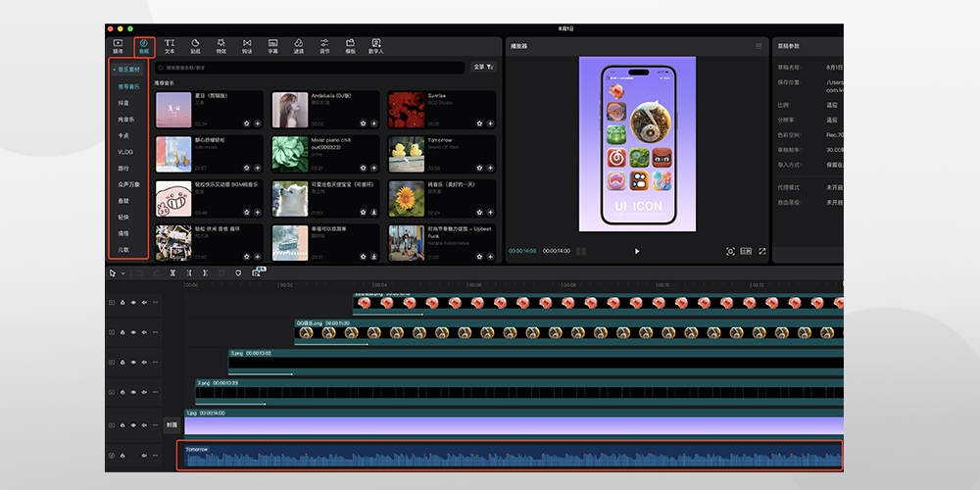Open the 全部 filter dropdown
The width and height of the screenshot is (980, 490).
point(483,67)
